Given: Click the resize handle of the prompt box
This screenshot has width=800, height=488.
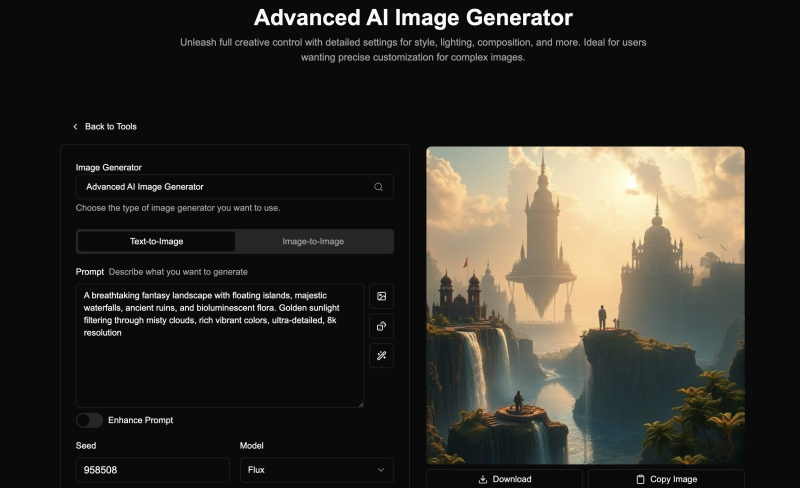Looking at the screenshot, I should pyautogui.click(x=360, y=404).
